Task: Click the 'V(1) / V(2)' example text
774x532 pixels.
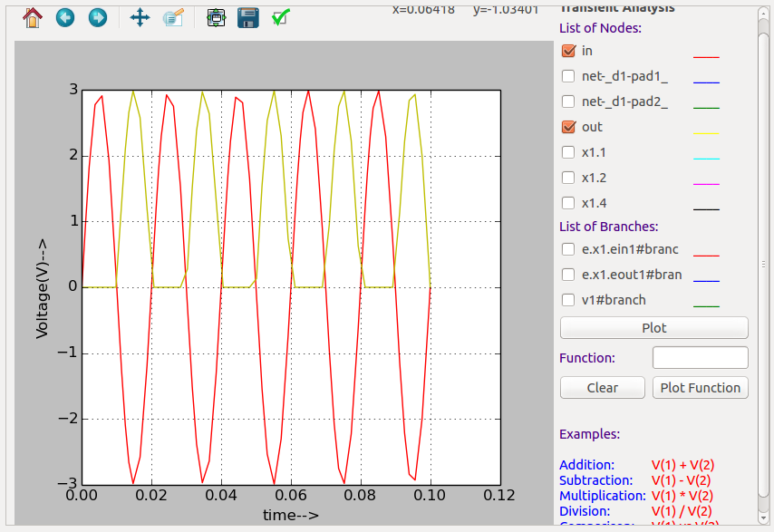Action: 682,511
